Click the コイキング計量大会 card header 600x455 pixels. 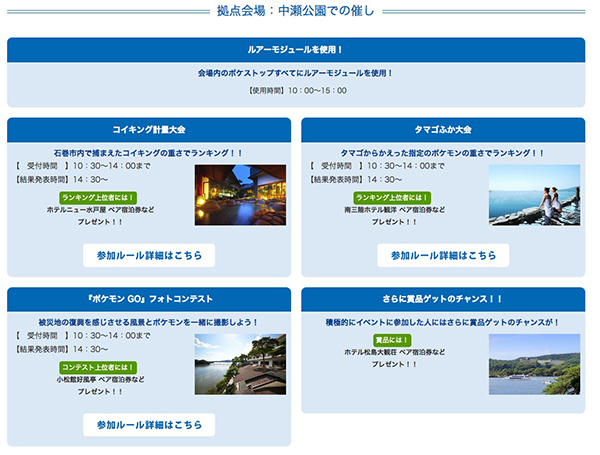coord(149,130)
